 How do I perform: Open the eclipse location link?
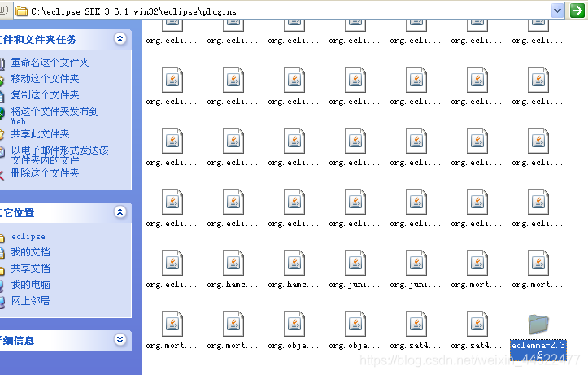[28, 237]
